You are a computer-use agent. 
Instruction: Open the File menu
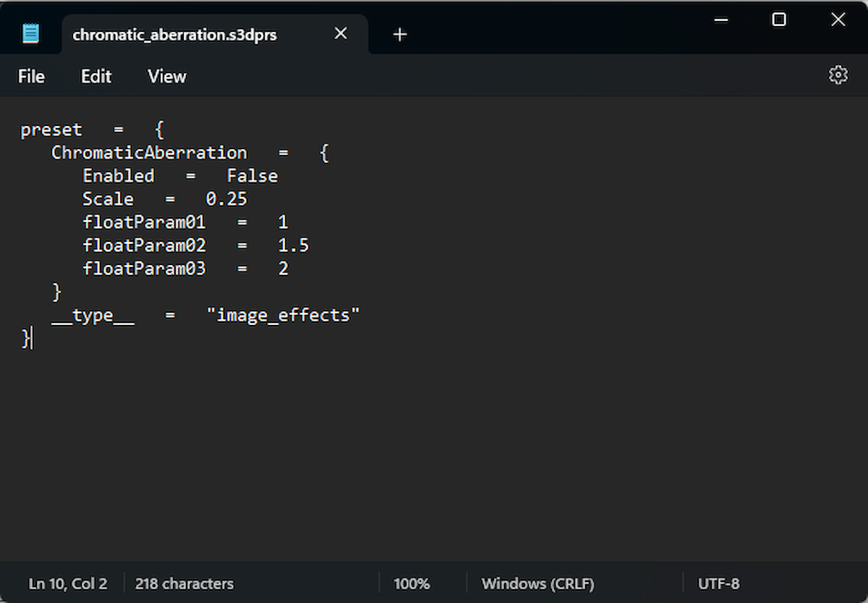pyautogui.click(x=31, y=77)
